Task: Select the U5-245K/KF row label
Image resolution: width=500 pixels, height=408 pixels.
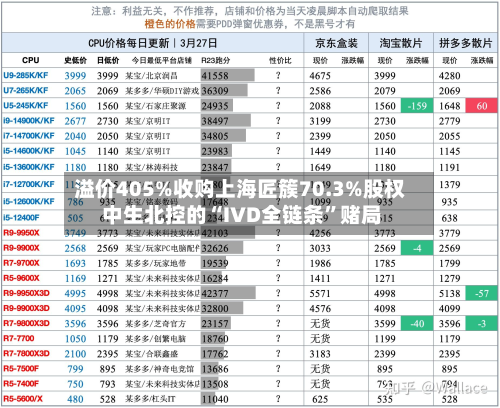Action: pyautogui.click(x=26, y=106)
